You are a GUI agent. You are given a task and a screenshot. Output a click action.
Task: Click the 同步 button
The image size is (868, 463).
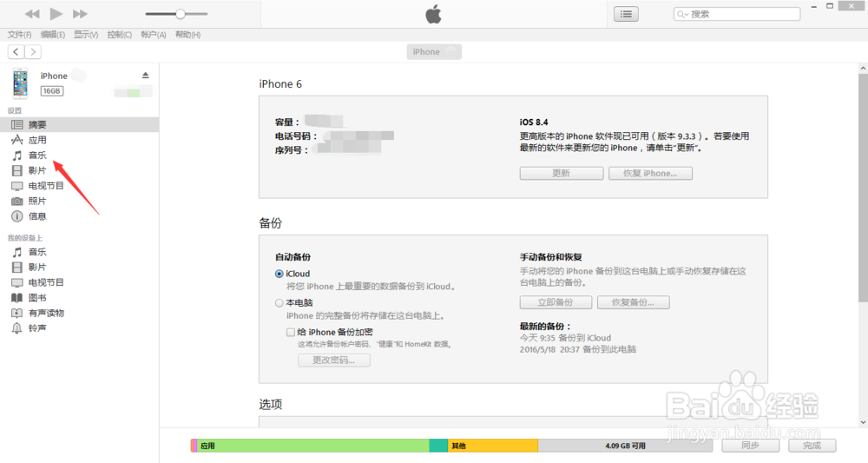click(751, 446)
